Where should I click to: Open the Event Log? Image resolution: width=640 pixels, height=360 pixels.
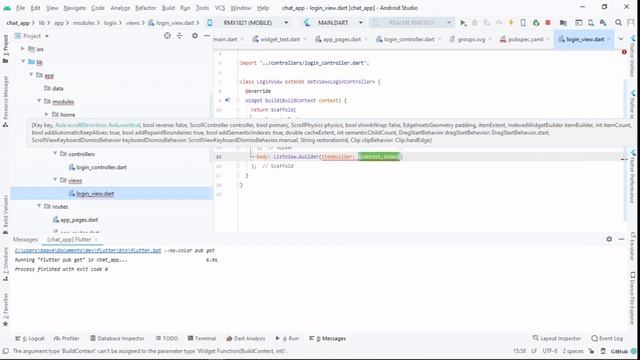(607, 338)
